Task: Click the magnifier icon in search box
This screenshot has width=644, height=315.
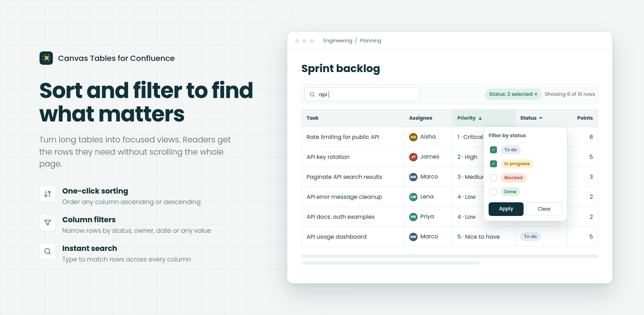Action: click(312, 94)
